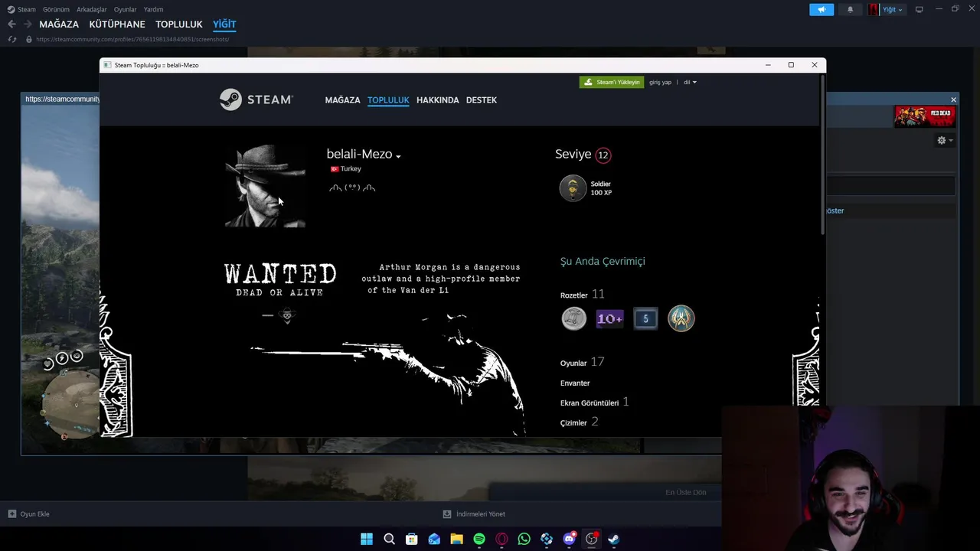Open File Explorer from taskbar
This screenshot has width=980, height=551.
click(x=456, y=539)
